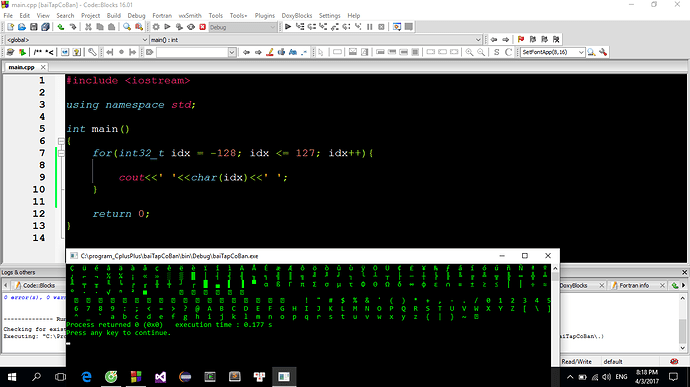Collapse the fold marker at line 6
The width and height of the screenshot is (690, 387).
pos(61,141)
